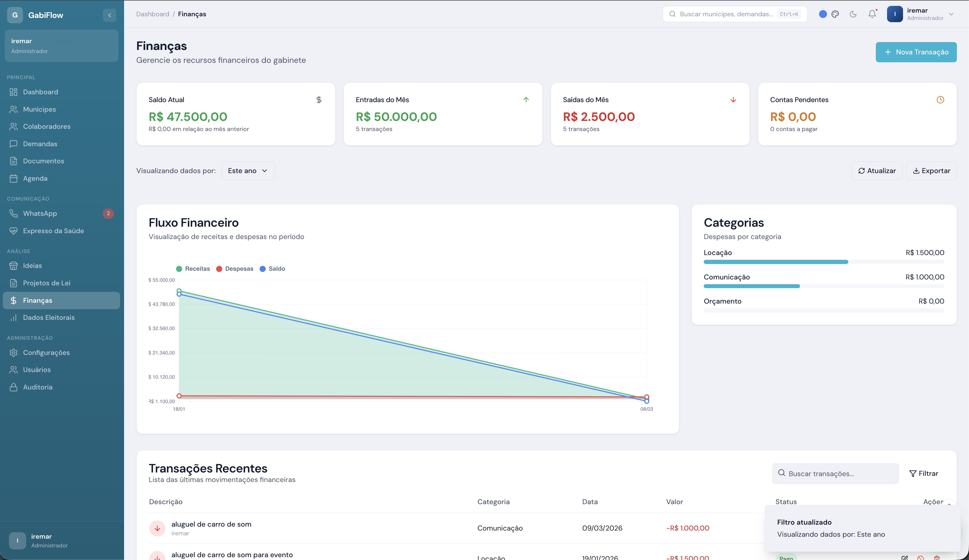Open the Filtrar transactions filter
This screenshot has height=560, width=969.
tap(924, 474)
